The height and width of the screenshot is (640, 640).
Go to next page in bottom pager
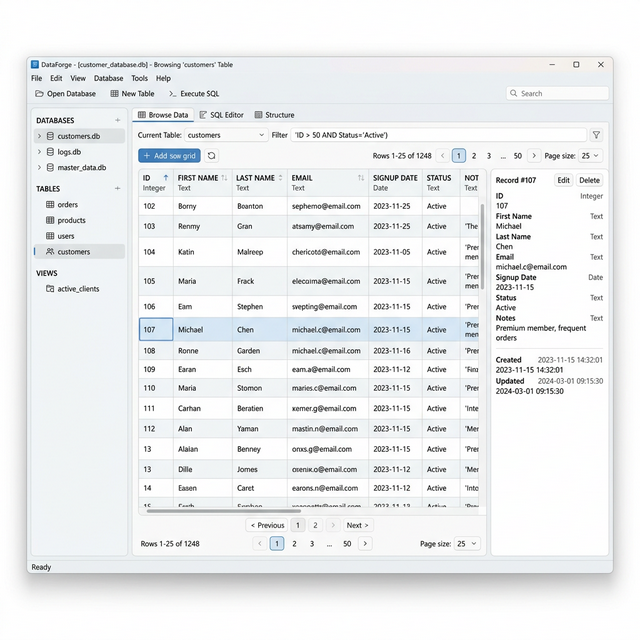tap(365, 544)
